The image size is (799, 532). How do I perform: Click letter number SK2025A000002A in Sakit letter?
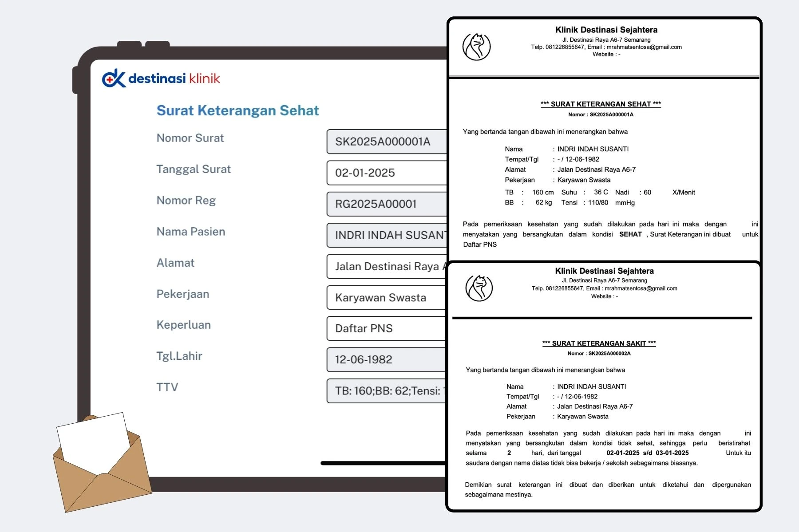(609, 354)
